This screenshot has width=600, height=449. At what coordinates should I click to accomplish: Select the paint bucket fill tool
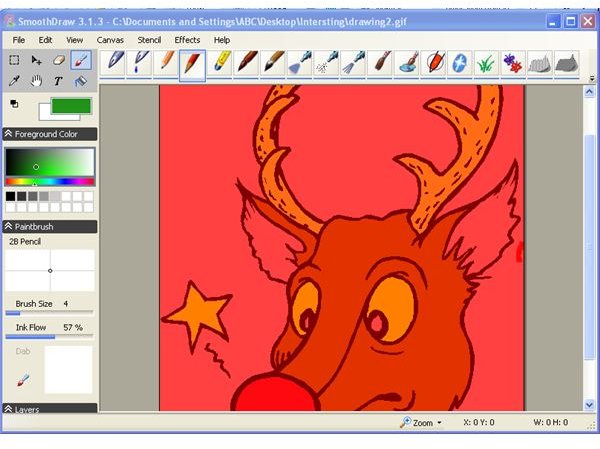(81, 81)
